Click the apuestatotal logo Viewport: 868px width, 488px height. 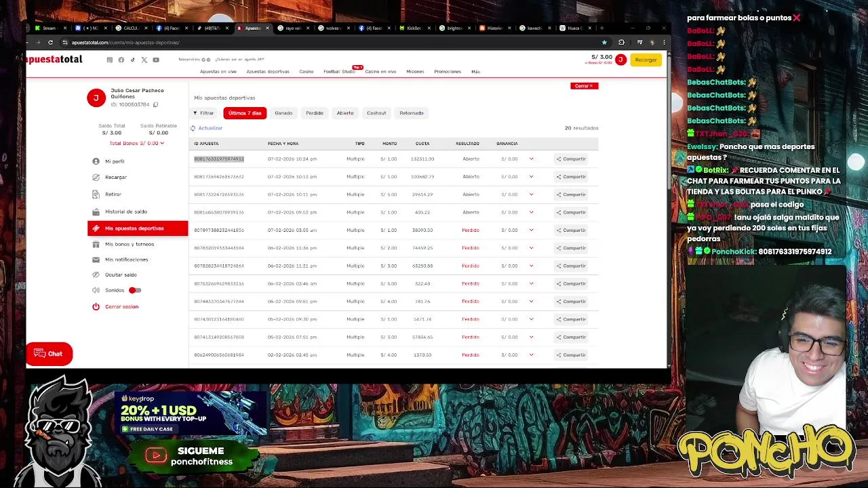[x=54, y=60]
